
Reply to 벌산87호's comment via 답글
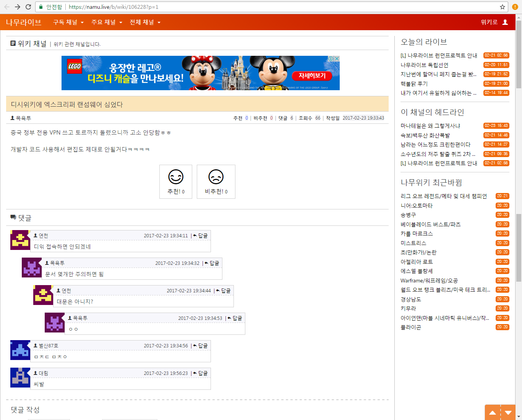pyautogui.click(x=201, y=345)
